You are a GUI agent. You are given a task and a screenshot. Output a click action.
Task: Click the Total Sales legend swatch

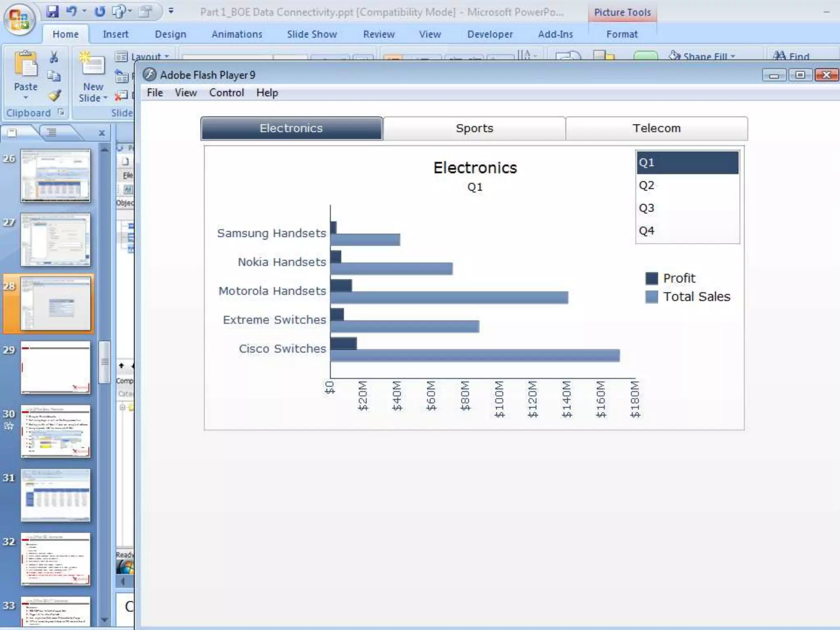tap(651, 297)
